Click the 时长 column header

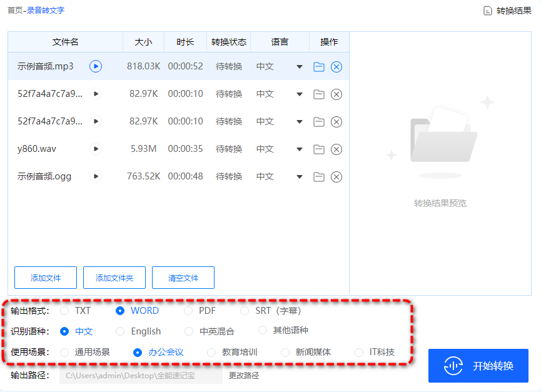tap(185, 42)
